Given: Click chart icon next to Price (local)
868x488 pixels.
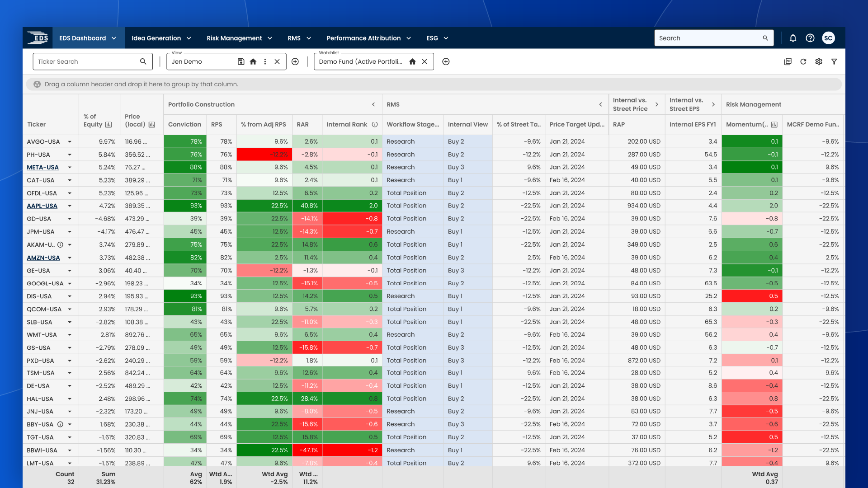Looking at the screenshot, I should pyautogui.click(x=152, y=125).
